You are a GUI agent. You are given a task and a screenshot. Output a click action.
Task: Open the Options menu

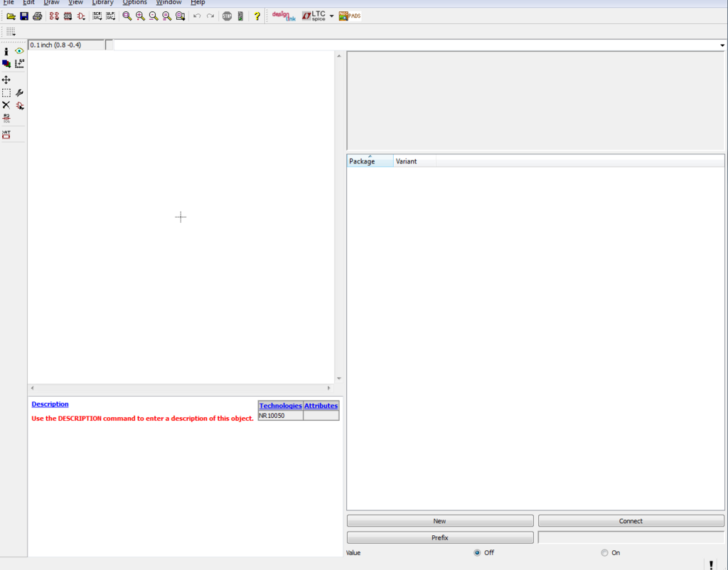click(134, 2)
